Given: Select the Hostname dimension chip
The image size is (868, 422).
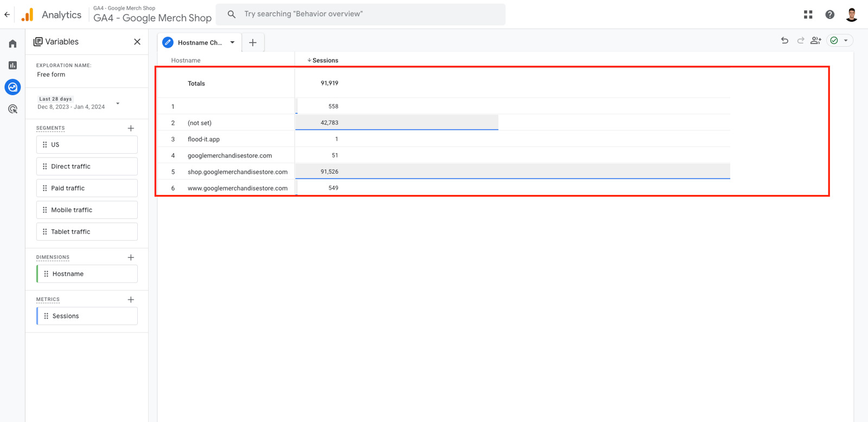Looking at the screenshot, I should 87,274.
